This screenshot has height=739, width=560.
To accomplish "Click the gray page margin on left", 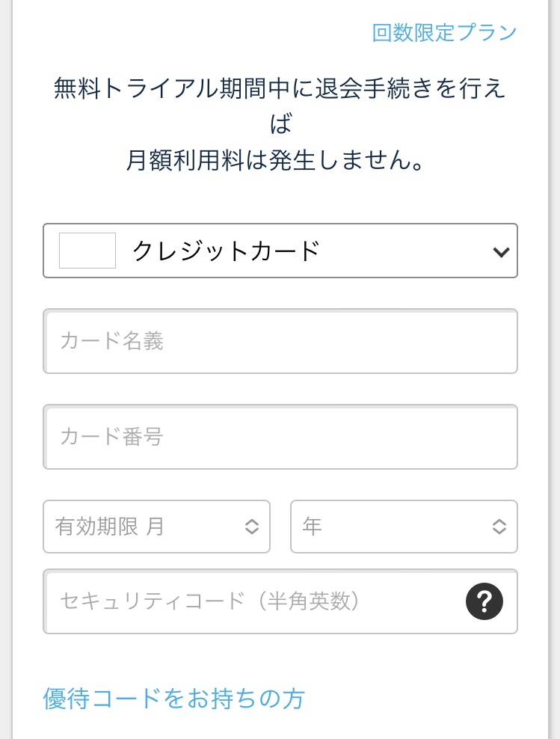I will (6, 374).
